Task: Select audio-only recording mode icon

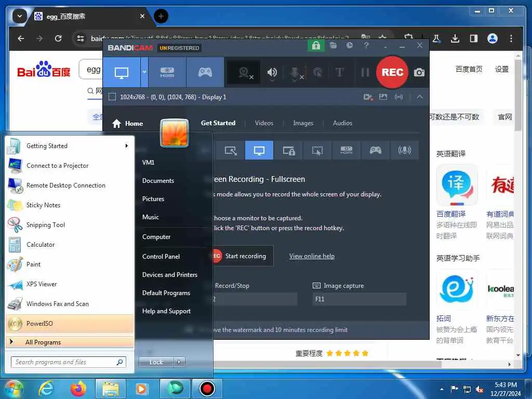Action: coord(404,150)
